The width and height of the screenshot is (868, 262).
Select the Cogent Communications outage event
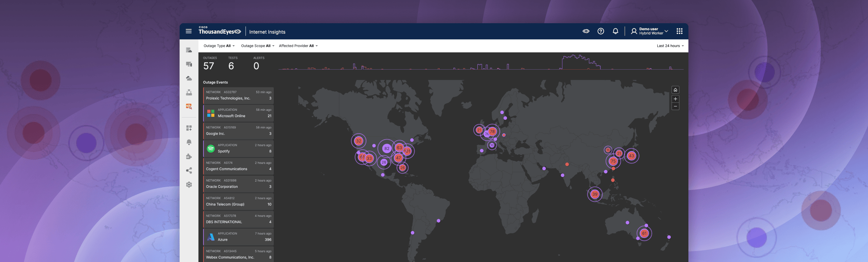point(238,166)
